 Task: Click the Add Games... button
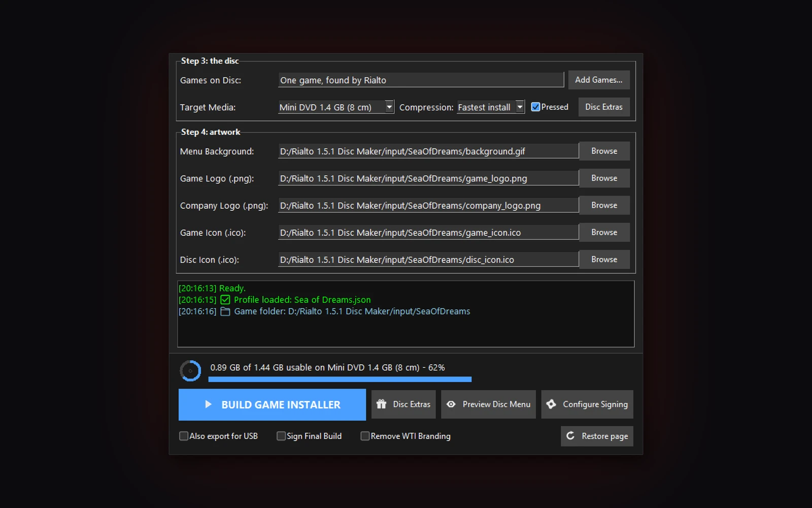point(599,80)
